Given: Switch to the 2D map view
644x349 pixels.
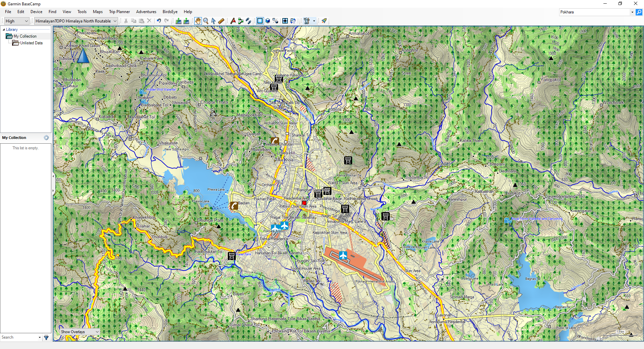Looking at the screenshot, I should (260, 21).
